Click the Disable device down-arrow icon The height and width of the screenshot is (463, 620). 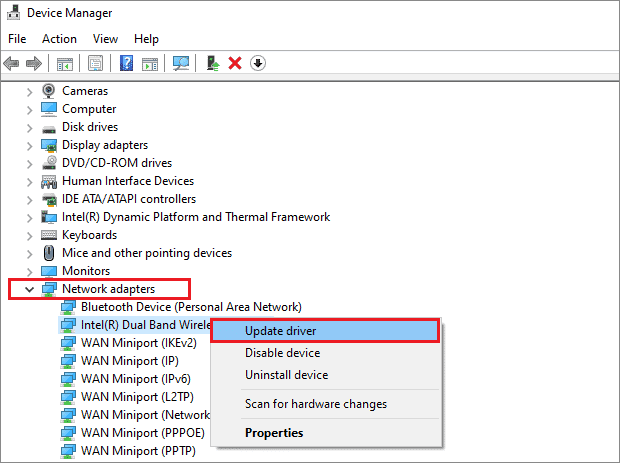(258, 63)
